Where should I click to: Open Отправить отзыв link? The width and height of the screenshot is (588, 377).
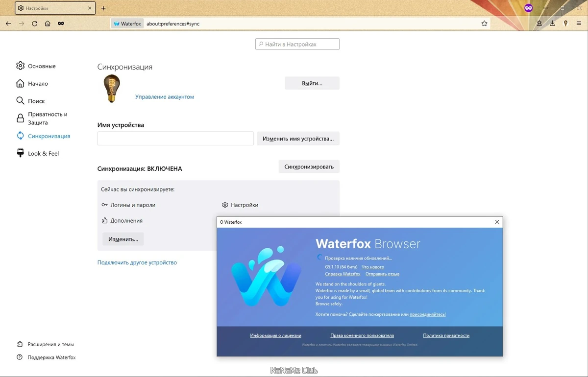click(x=382, y=274)
